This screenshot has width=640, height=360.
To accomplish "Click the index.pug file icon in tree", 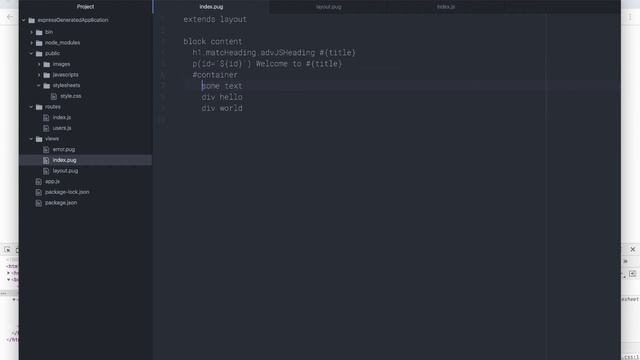I will tap(46, 160).
